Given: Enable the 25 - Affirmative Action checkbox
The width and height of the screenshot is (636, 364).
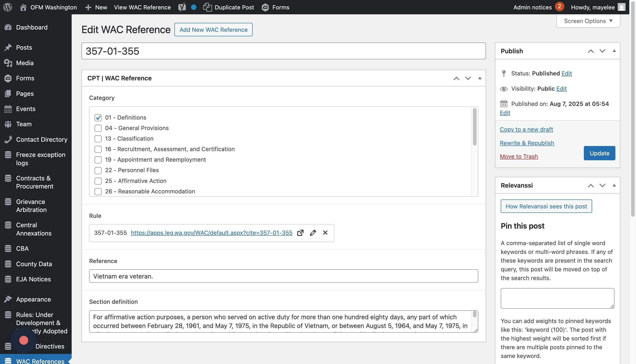Looking at the screenshot, I should pos(98,181).
